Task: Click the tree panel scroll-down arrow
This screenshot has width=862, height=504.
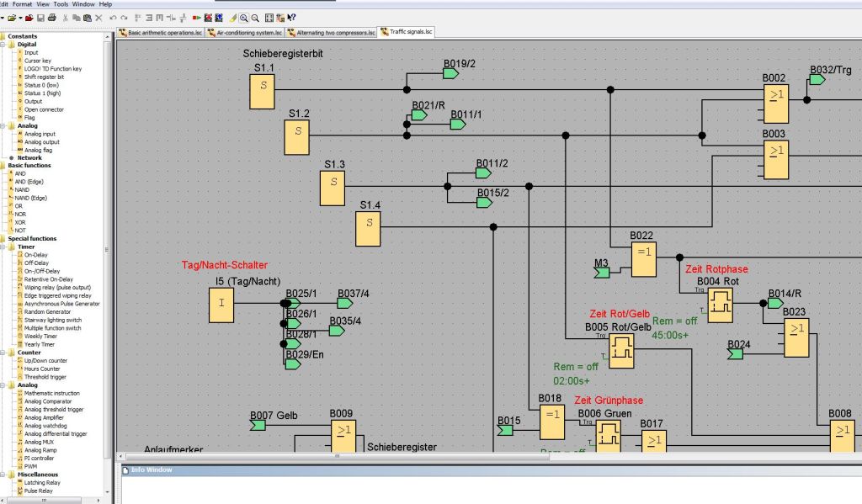Action: (x=107, y=492)
